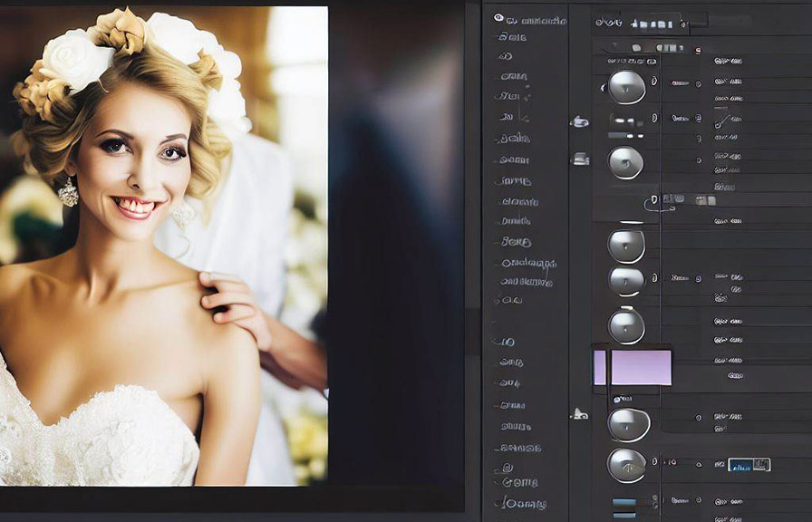Select the stacked-layers icon next to the sidebar

582,159
